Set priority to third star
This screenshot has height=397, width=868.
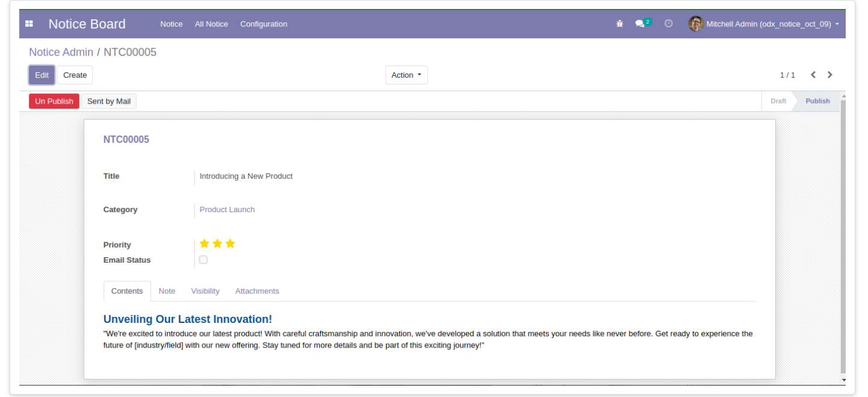pos(230,243)
